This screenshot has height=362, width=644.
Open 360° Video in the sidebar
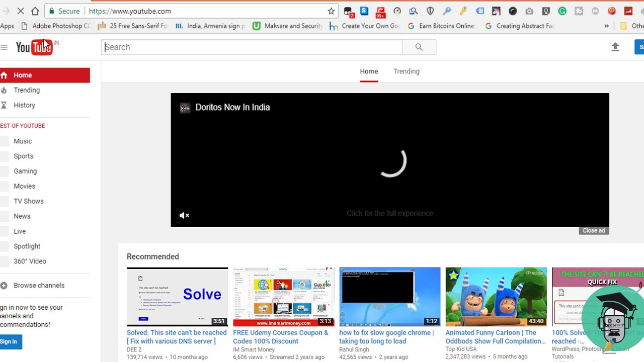(30, 261)
